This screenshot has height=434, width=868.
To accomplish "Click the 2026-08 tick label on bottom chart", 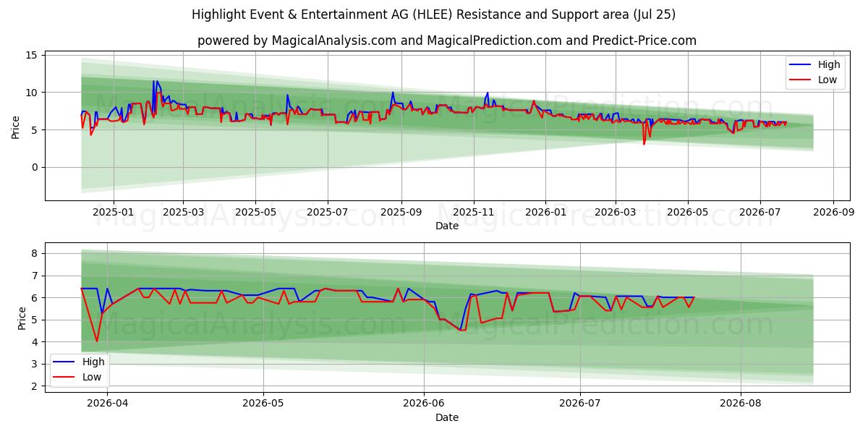I will pyautogui.click(x=741, y=404).
